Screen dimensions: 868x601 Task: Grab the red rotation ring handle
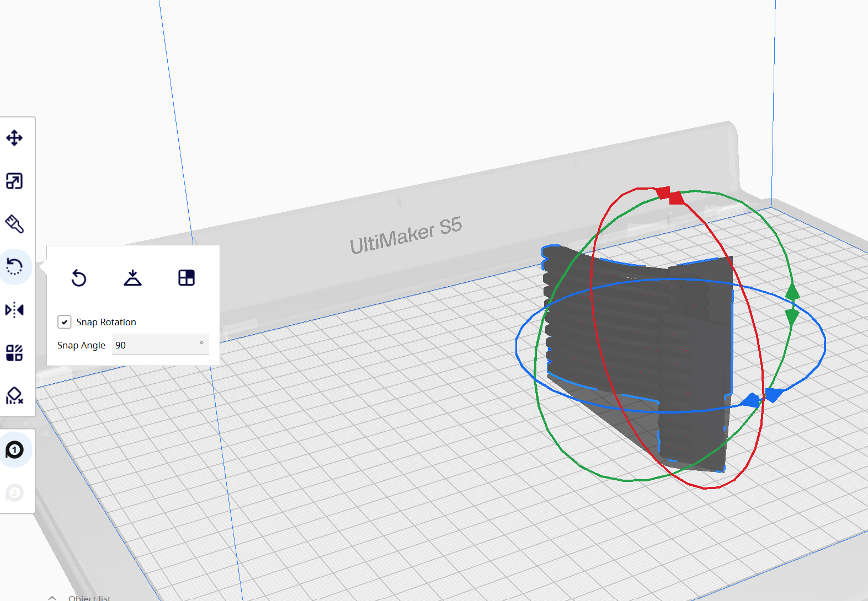pyautogui.click(x=670, y=195)
